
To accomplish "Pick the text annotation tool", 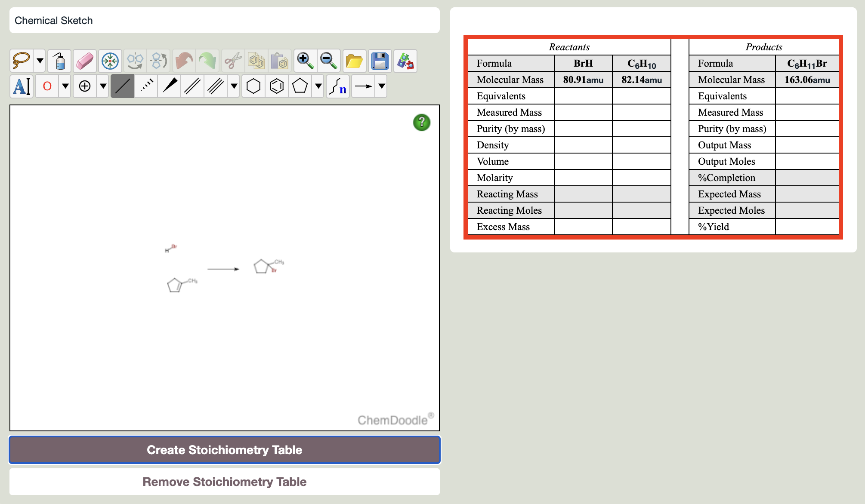I will [22, 86].
